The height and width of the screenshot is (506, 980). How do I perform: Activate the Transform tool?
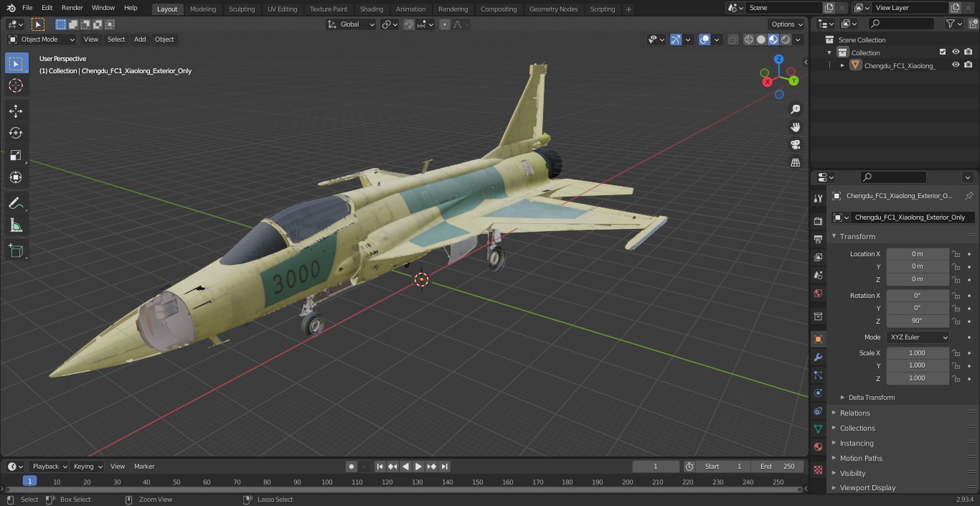point(16,177)
